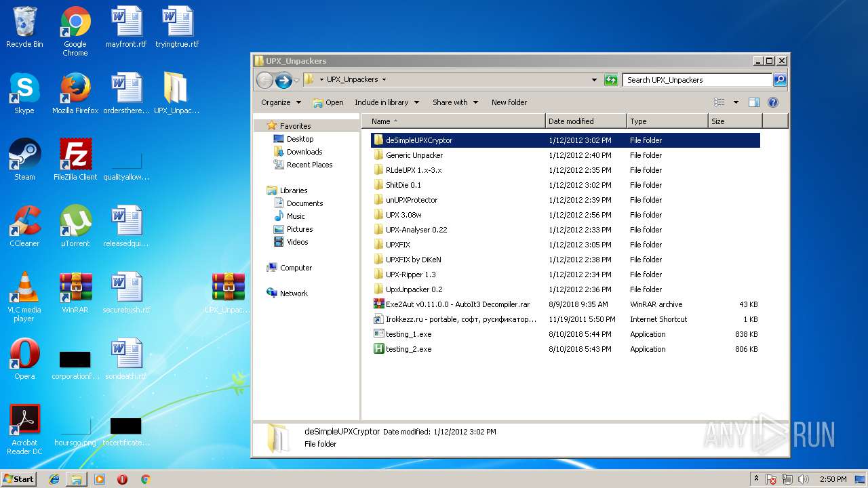Select Music library

coord(296,216)
